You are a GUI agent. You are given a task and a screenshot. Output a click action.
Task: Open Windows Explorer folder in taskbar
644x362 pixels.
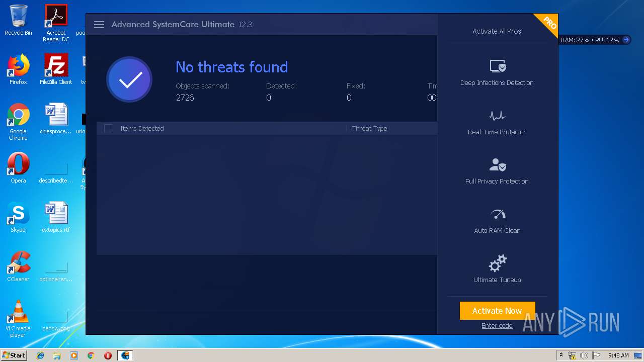(57, 355)
